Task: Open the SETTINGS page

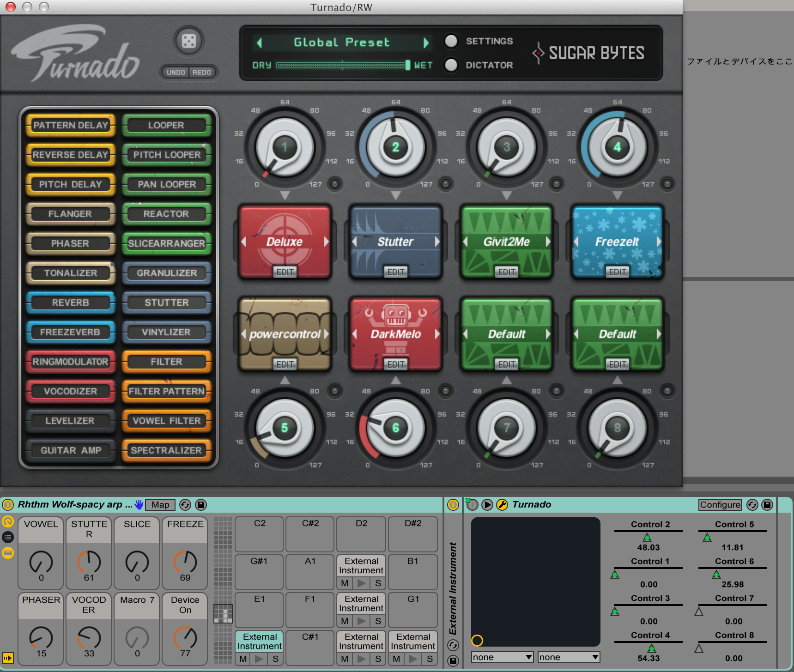Action: [451, 41]
